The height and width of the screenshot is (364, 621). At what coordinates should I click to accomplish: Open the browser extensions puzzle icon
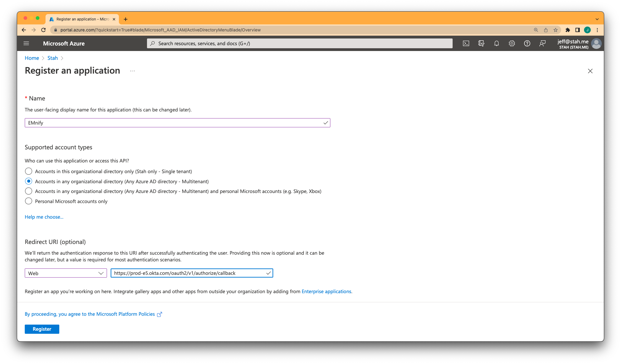click(568, 30)
